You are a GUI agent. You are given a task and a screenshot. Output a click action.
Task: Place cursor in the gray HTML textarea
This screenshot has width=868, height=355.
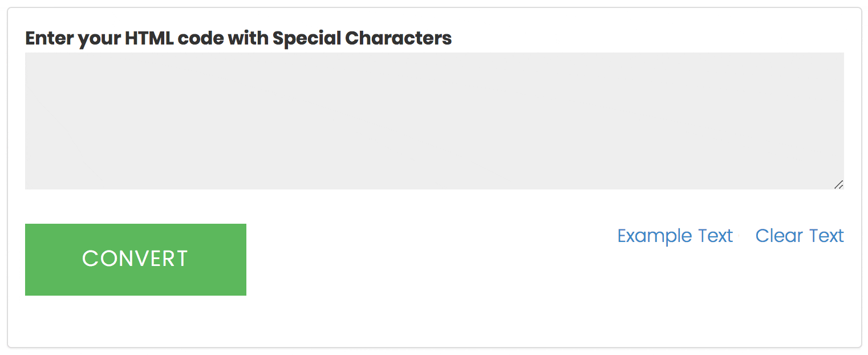pyautogui.click(x=434, y=120)
